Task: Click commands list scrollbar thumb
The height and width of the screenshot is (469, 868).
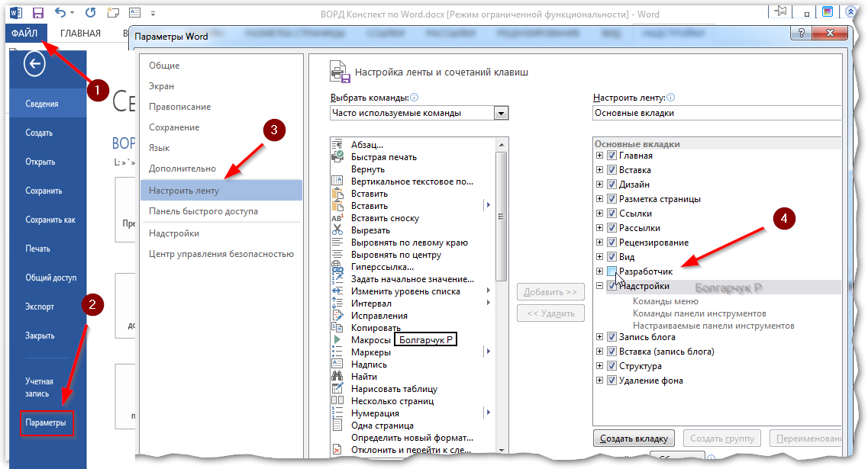Action: [502, 217]
